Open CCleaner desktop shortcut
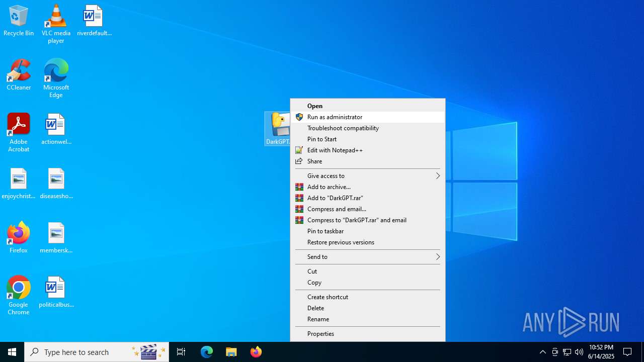This screenshot has height=362, width=644. (x=19, y=75)
